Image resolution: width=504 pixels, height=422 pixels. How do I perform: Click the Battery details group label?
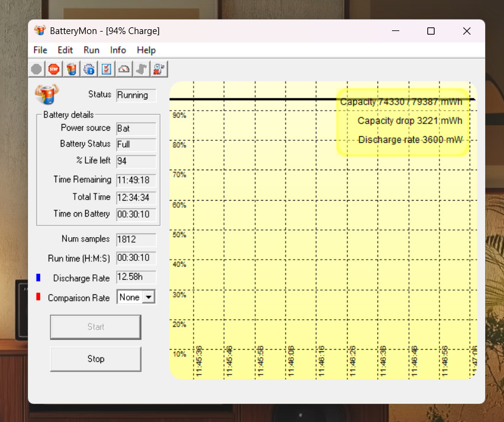point(68,115)
